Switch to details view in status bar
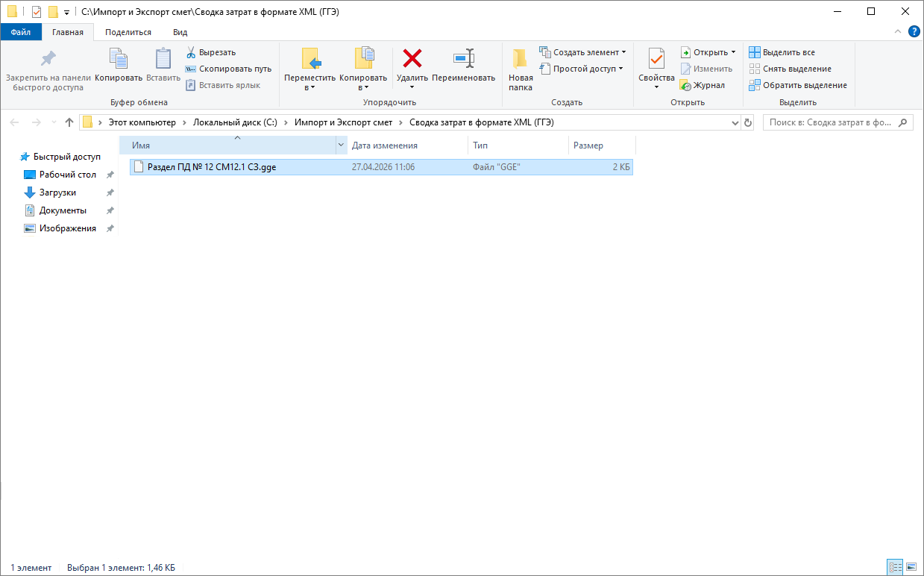The height and width of the screenshot is (576, 924). (895, 568)
